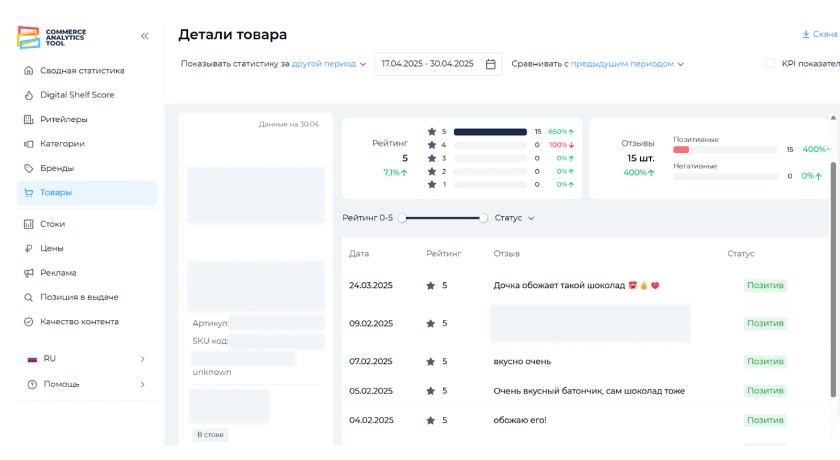840x460 pixels.
Task: Click the megaphone icon beside Реклама
Action: [x=28, y=273]
